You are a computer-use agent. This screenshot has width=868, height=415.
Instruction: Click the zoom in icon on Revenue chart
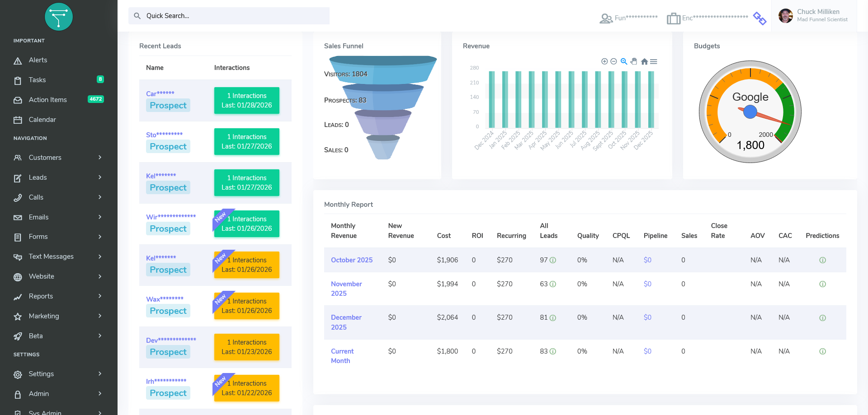(604, 61)
